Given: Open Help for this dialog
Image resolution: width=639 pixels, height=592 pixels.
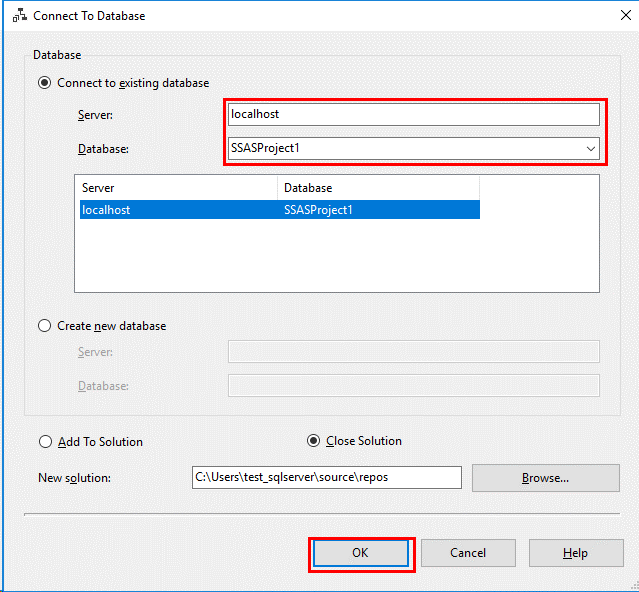Looking at the screenshot, I should [575, 553].
